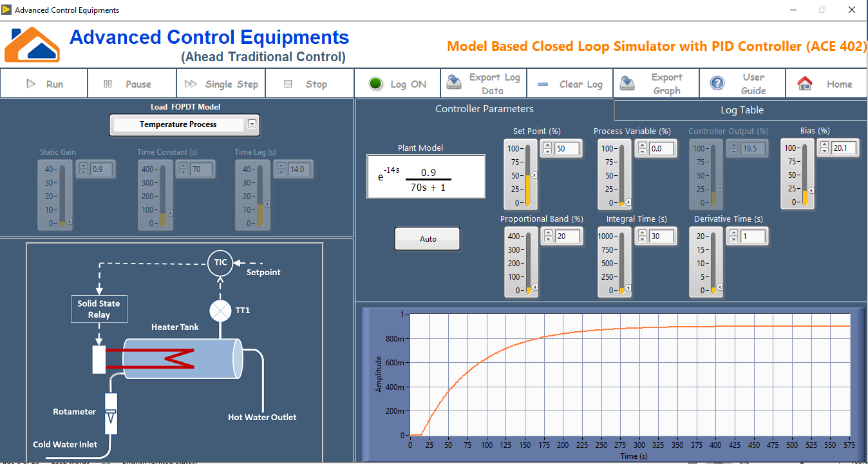Click the Time Lag slider
Screen dimensions: 868x464
point(259,197)
